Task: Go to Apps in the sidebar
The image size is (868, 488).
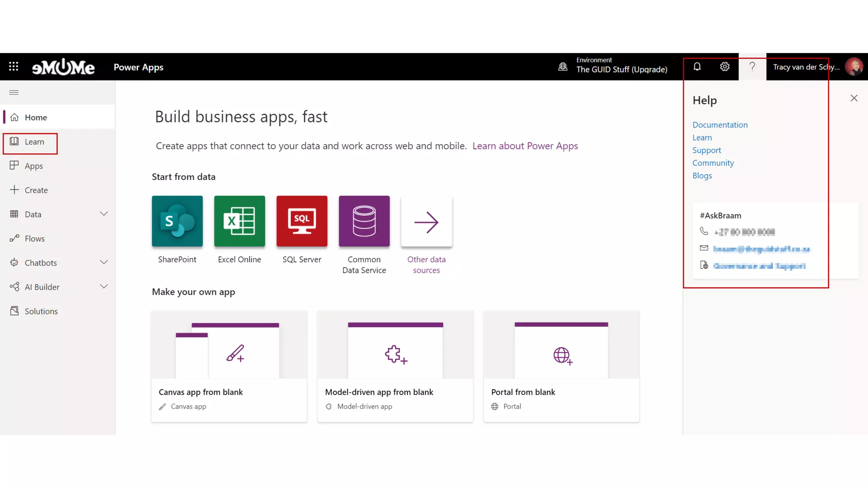Action: click(33, 166)
